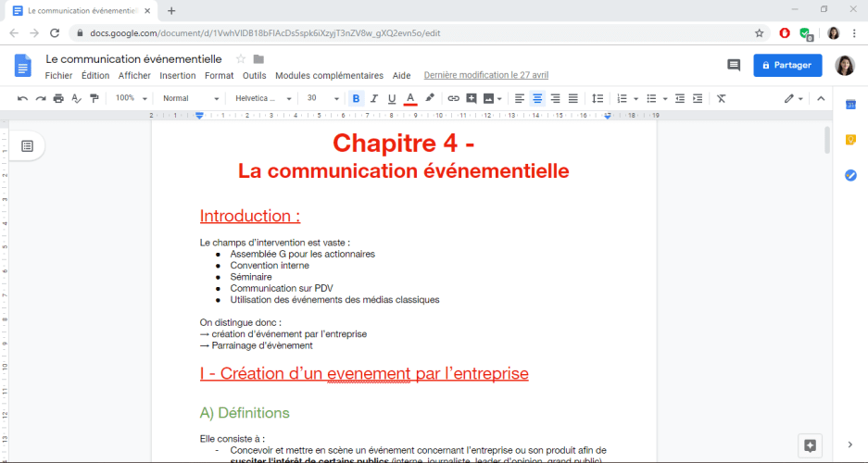Show the document outline panel
868x463 pixels.
[28, 146]
